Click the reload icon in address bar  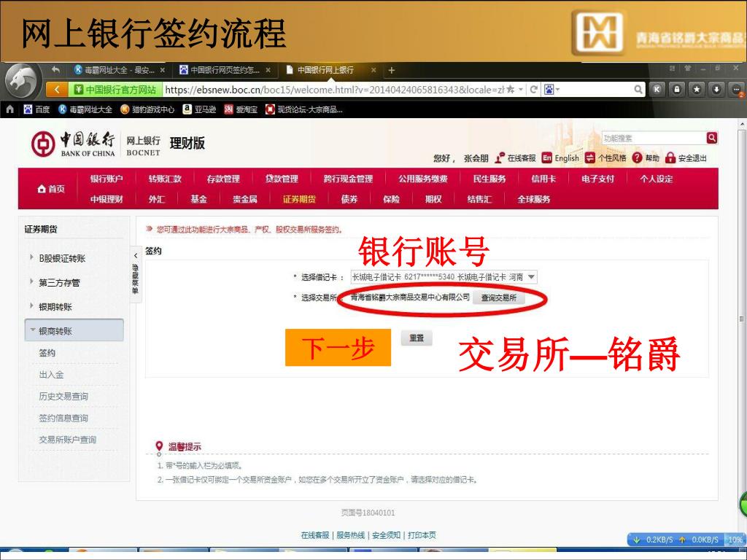tap(533, 89)
